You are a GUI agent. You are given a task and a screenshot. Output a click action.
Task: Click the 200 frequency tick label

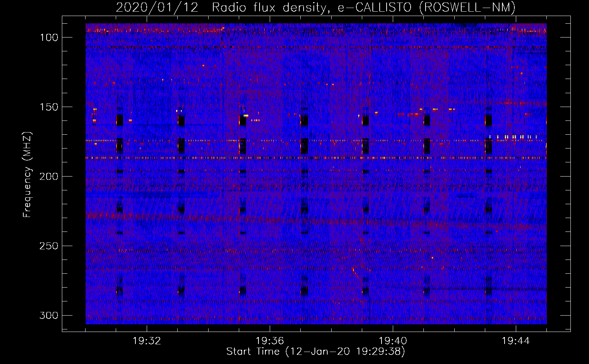tap(49, 177)
